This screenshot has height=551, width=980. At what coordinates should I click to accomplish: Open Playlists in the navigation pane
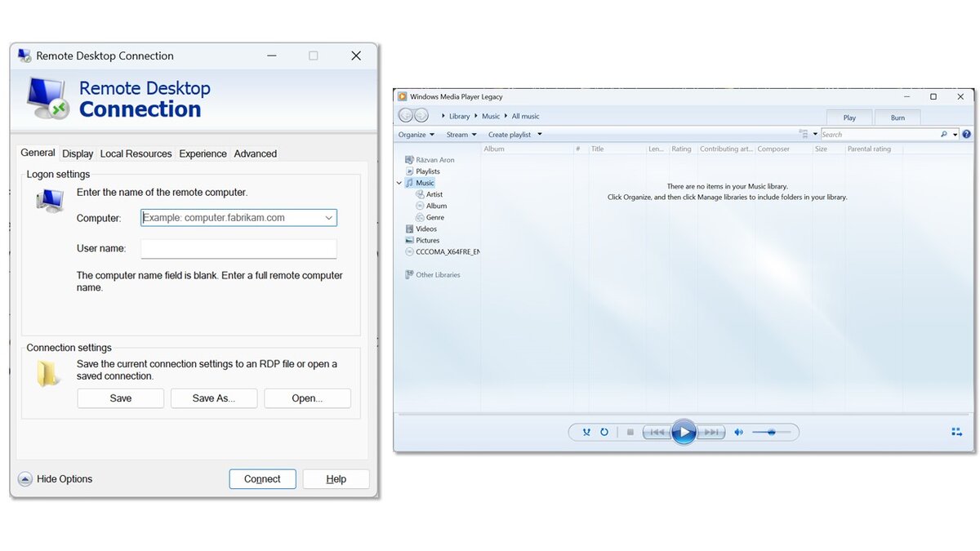point(422,171)
